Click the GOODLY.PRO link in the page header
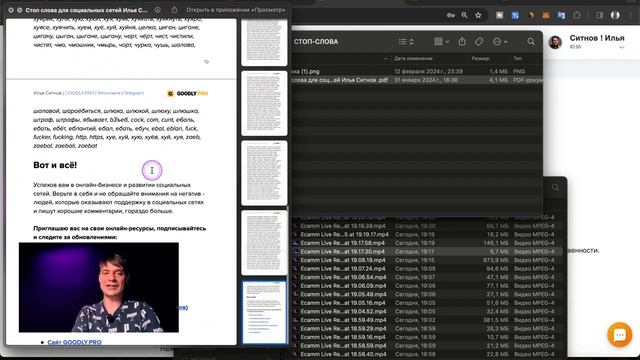The height and width of the screenshot is (360, 640). (80, 93)
